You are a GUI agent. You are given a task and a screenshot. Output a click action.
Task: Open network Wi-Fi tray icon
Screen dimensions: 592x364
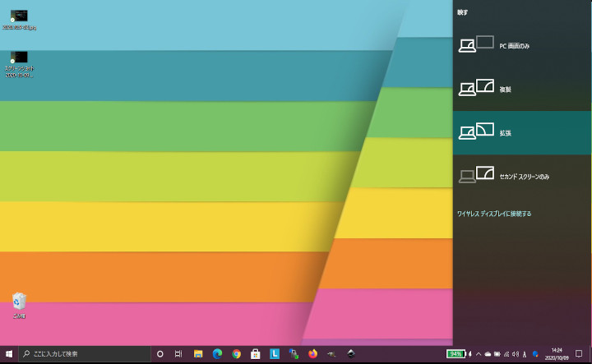pyautogui.click(x=506, y=354)
